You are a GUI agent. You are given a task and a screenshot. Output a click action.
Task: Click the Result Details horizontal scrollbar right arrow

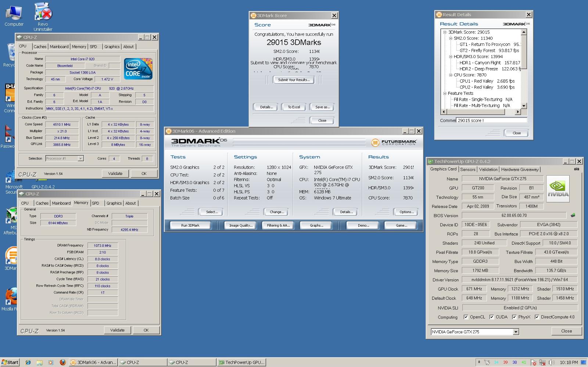coord(518,112)
